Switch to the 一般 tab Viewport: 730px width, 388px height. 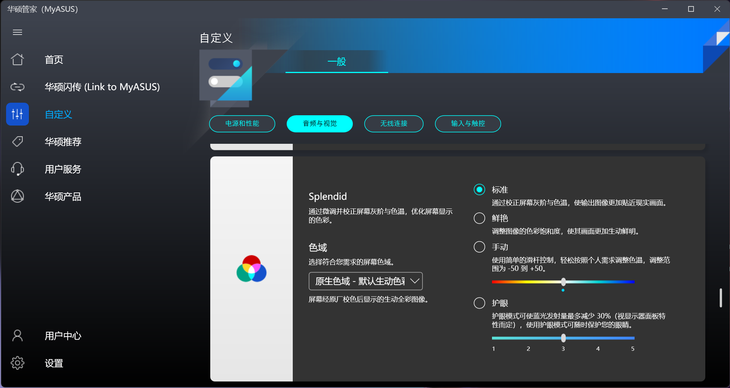click(x=337, y=61)
